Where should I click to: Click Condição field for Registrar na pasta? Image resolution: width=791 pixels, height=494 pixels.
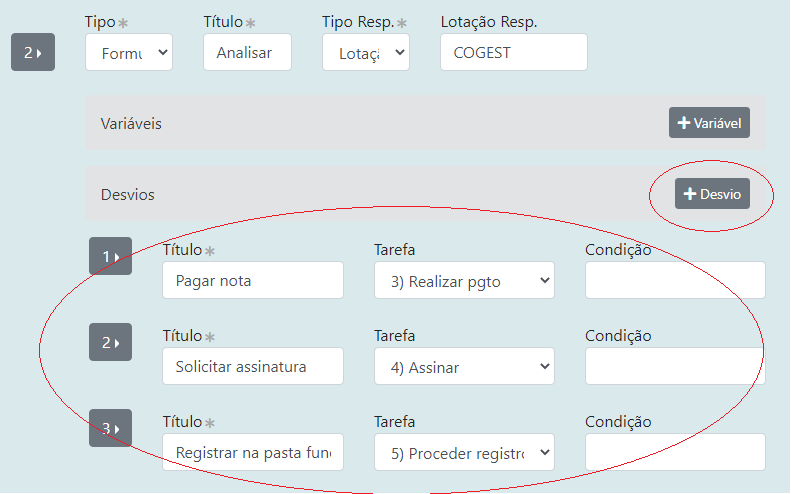pos(675,453)
